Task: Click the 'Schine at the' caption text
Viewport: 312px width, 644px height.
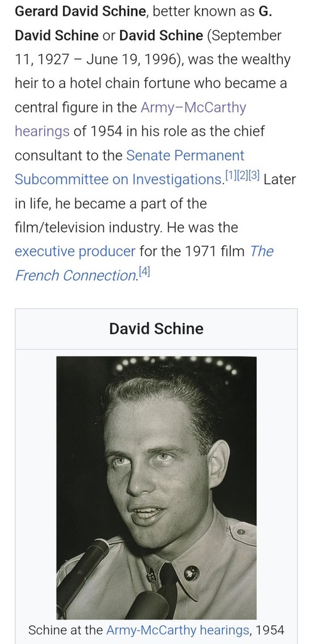Action: (x=65, y=630)
